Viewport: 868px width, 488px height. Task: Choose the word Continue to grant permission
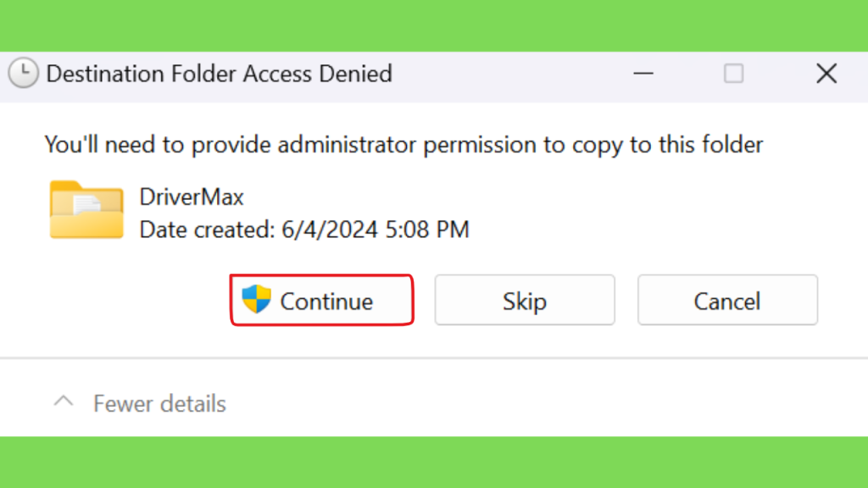click(x=326, y=302)
